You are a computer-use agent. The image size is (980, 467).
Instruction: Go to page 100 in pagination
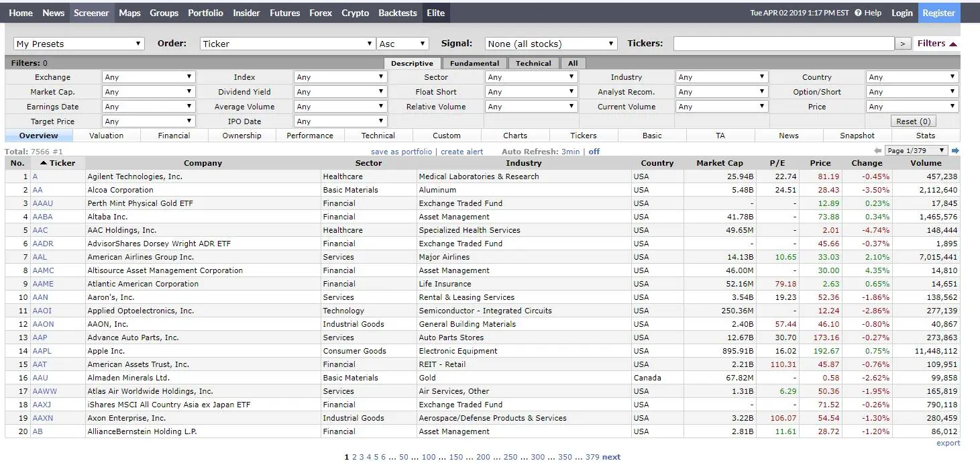(x=429, y=457)
